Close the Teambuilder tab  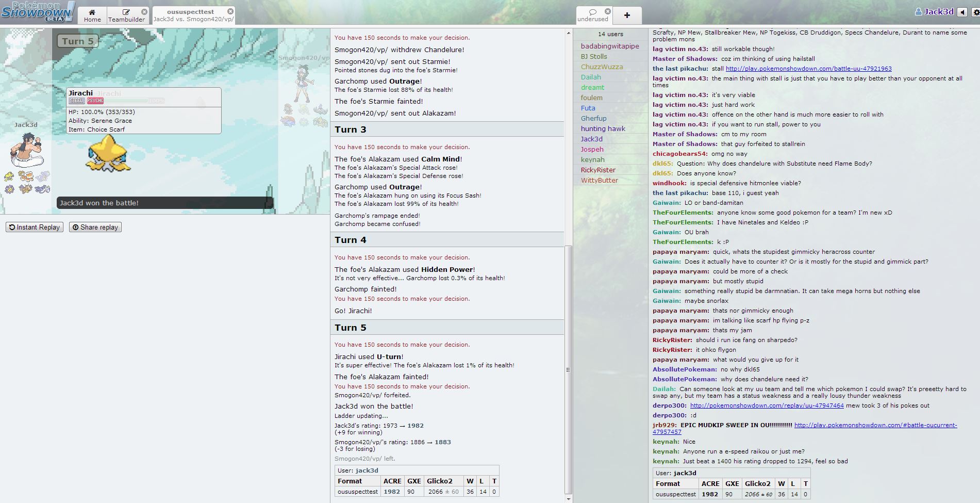[144, 12]
